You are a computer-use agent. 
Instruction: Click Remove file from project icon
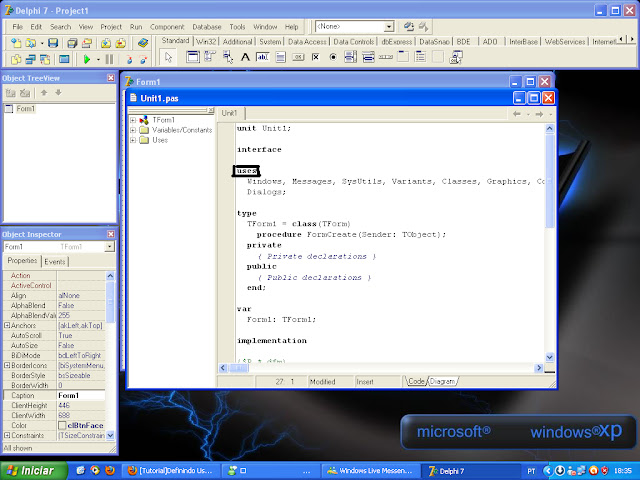coord(120,43)
